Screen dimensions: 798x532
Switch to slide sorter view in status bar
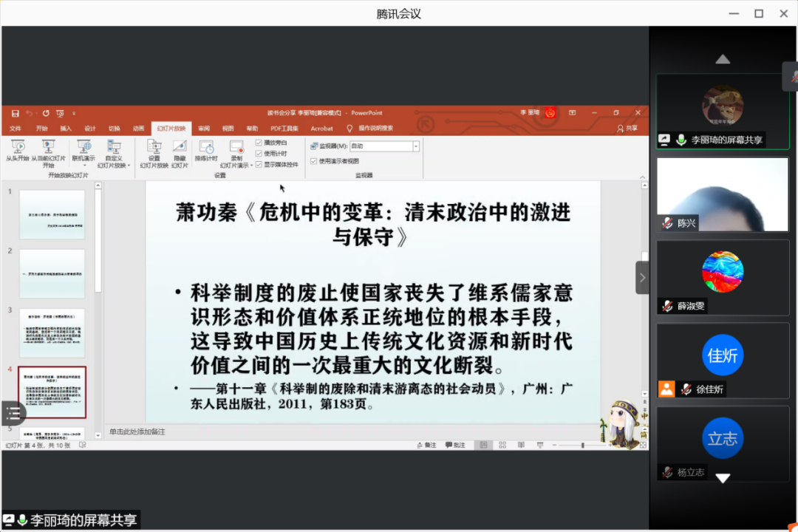click(502, 446)
